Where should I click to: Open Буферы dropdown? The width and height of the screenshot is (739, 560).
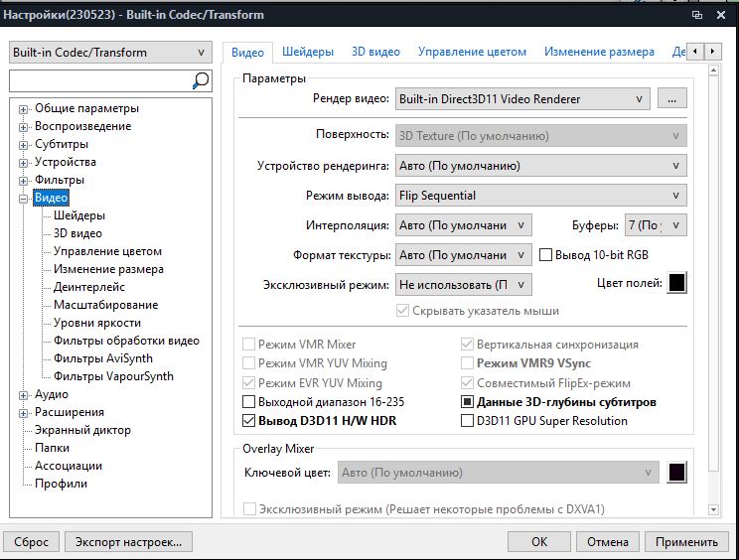(656, 225)
